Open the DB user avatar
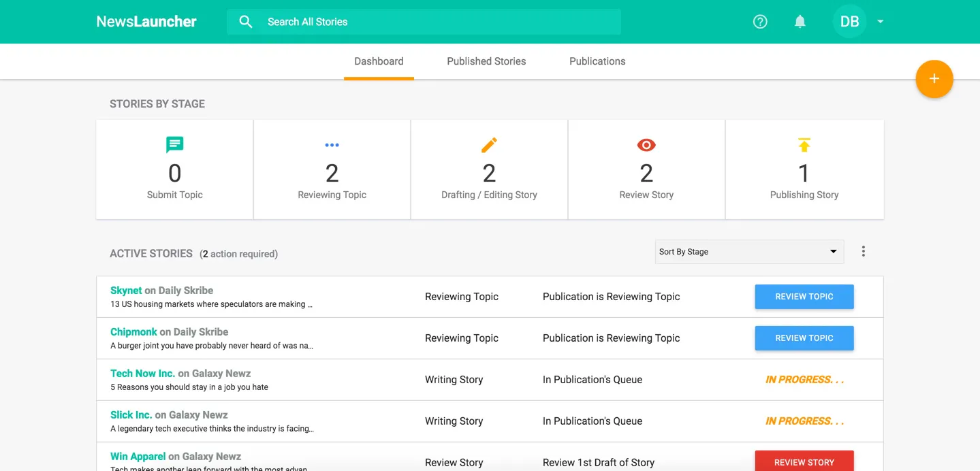 click(x=849, y=22)
